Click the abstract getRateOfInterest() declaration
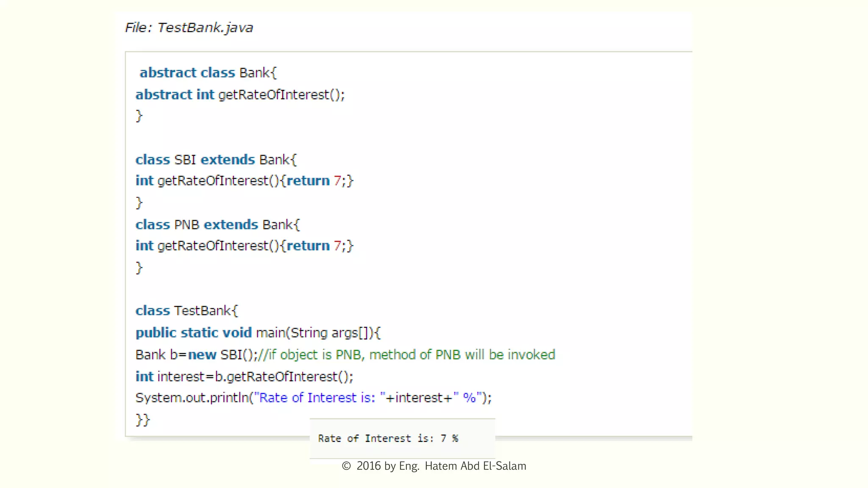This screenshot has width=868, height=488. tap(240, 94)
